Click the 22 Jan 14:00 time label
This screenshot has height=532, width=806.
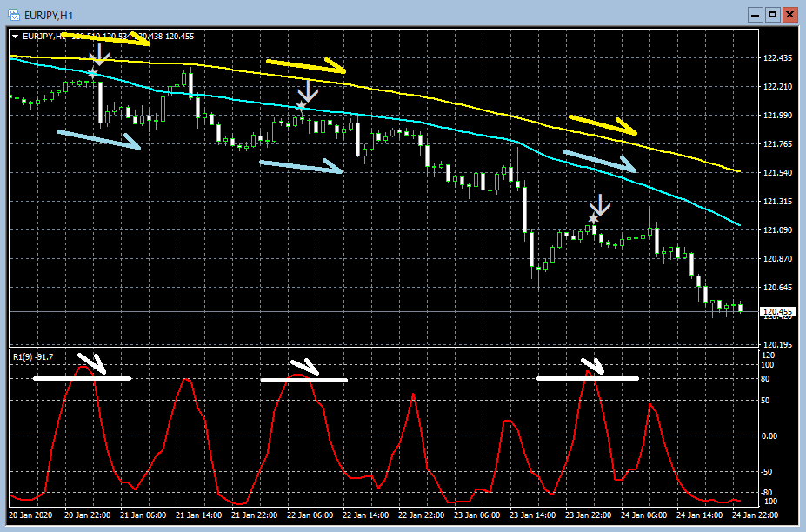(365, 515)
